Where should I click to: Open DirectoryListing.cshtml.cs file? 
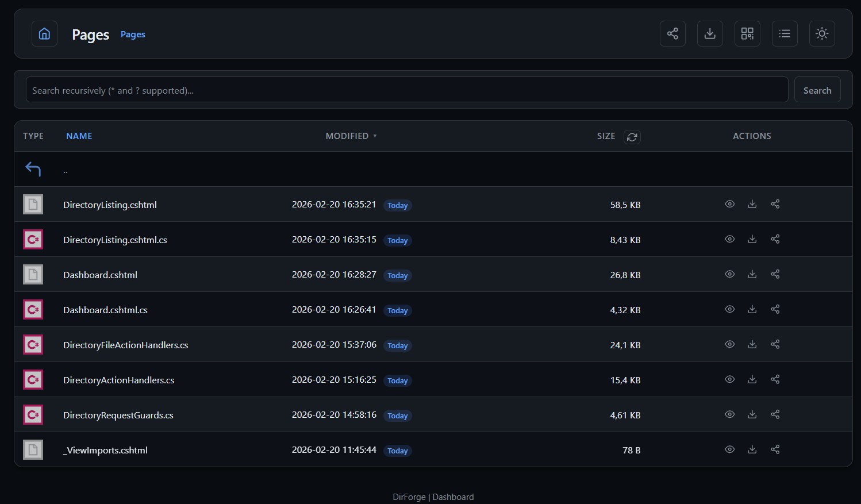[x=115, y=240]
